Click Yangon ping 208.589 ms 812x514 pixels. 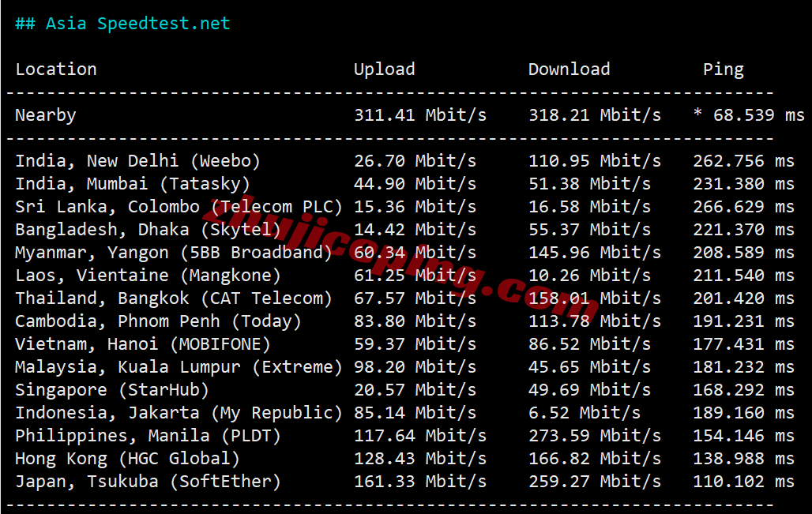743,253
